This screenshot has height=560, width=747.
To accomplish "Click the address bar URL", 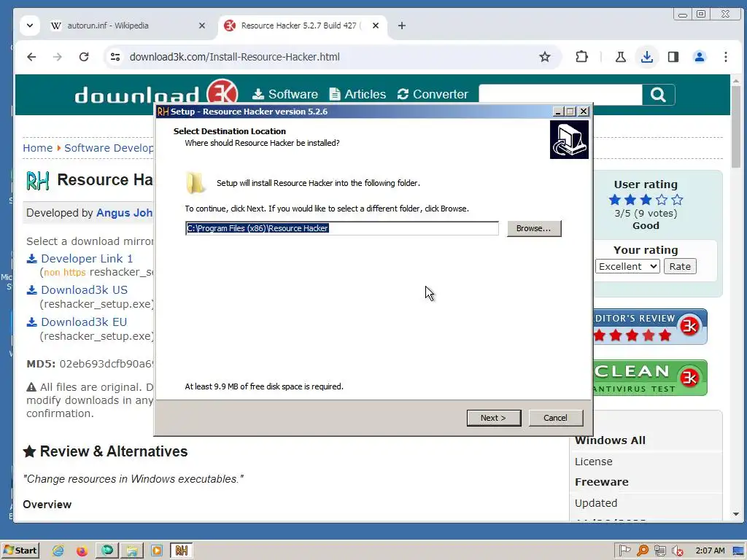I will (234, 57).
